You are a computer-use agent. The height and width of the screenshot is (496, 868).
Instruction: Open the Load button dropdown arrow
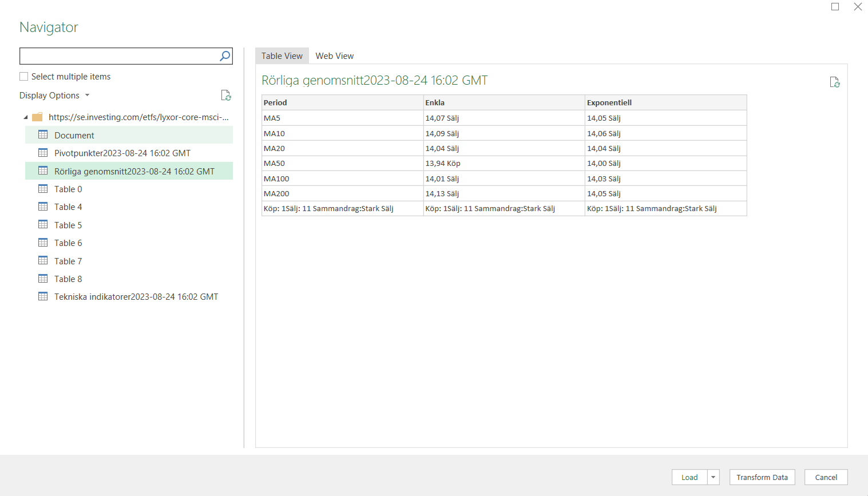[713, 477]
